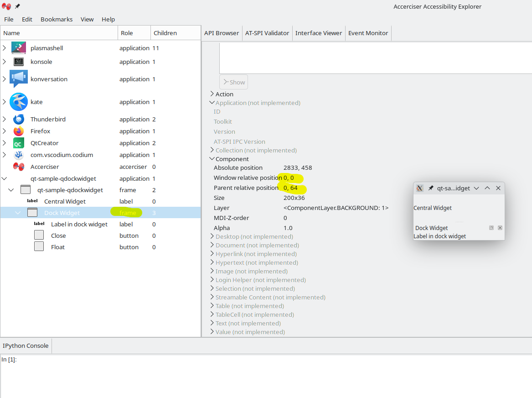This screenshot has height=398, width=532.
Task: Switch to the Event Monitor tab
Action: tap(368, 33)
